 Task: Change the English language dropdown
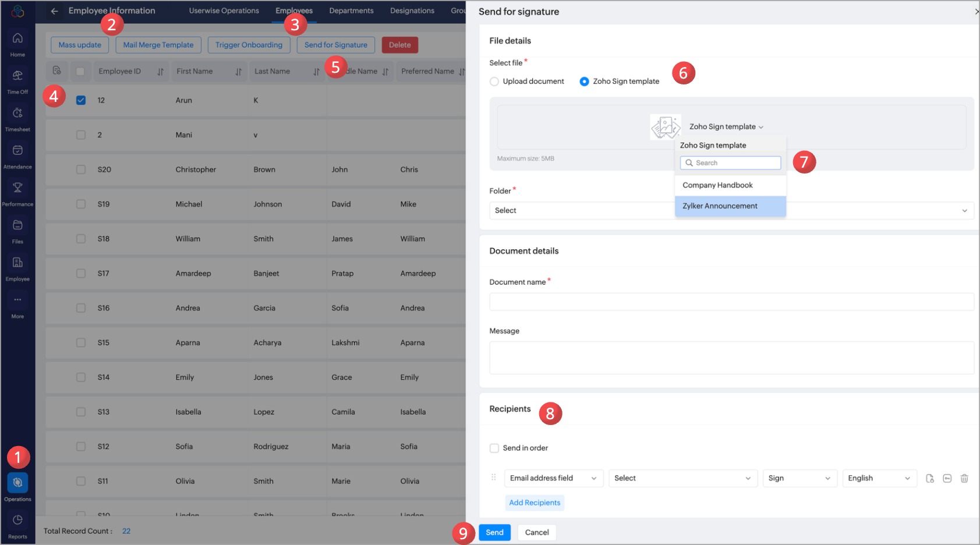point(880,478)
